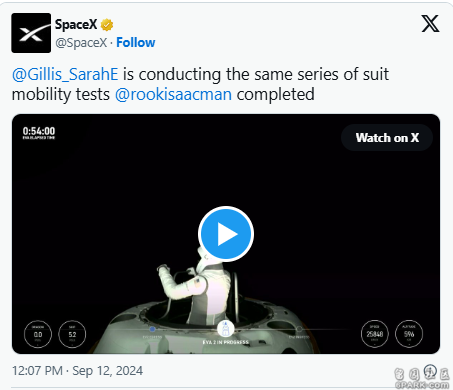Open the @SpaceX handle link

tap(81, 43)
